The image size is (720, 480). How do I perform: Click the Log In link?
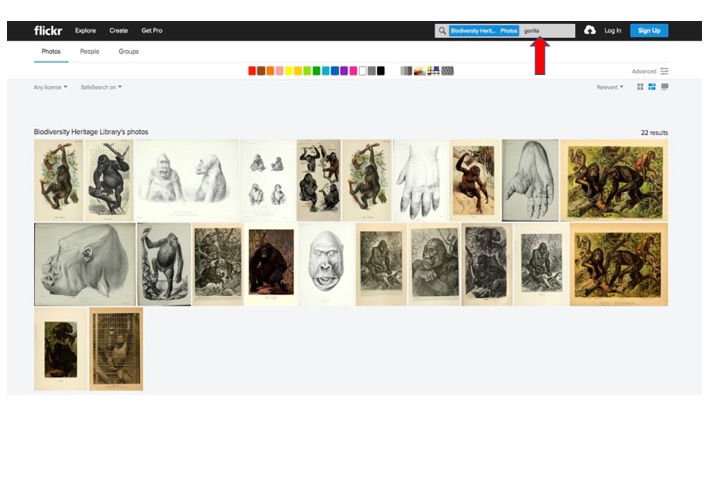point(613,30)
